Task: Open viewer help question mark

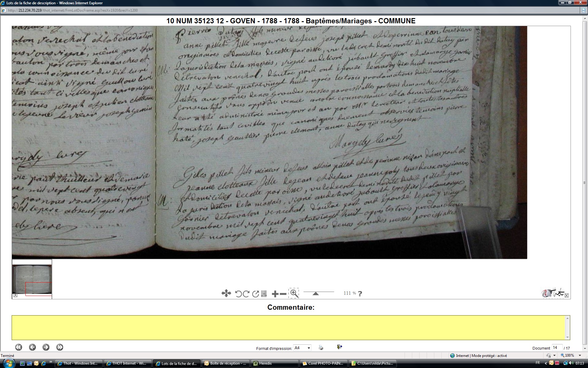Action: (360, 293)
